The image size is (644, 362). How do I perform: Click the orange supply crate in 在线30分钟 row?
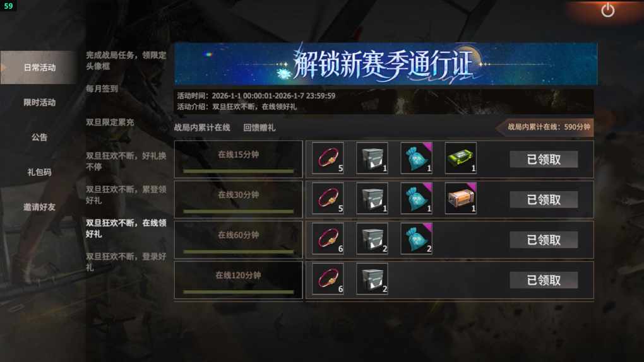(461, 198)
